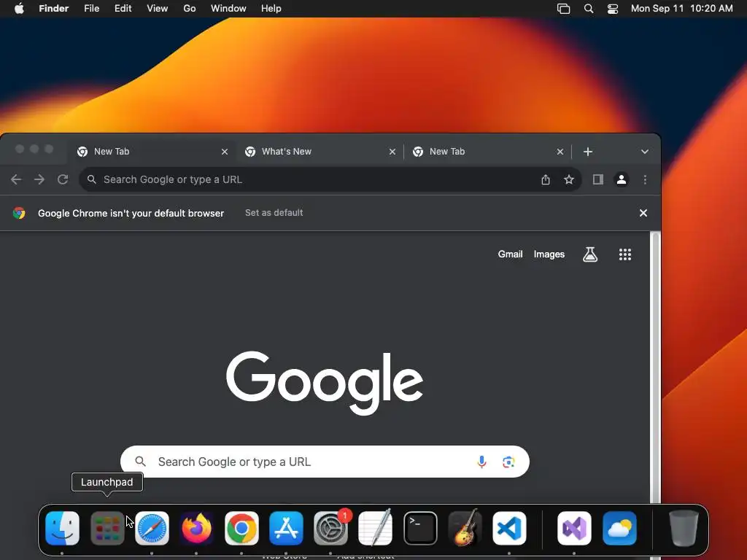Open the Help menu
The width and height of the screenshot is (747, 560).
pyautogui.click(x=271, y=9)
